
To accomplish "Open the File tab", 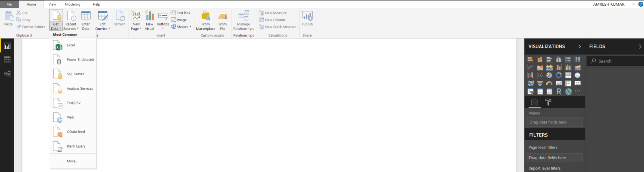I will [x=9, y=4].
